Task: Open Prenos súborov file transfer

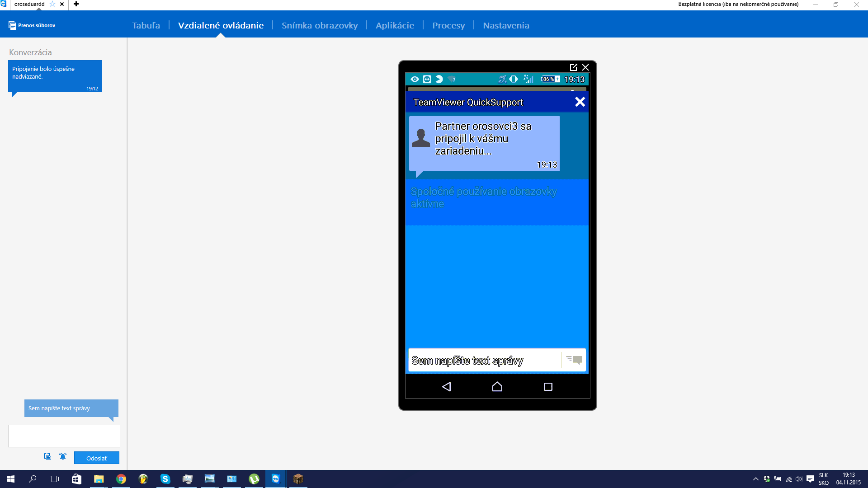Action: pos(32,25)
